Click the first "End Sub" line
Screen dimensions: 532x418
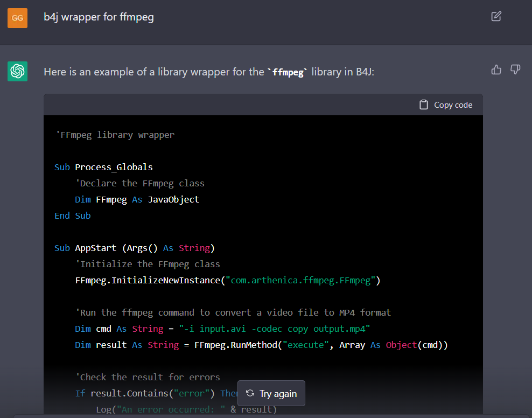tap(72, 215)
